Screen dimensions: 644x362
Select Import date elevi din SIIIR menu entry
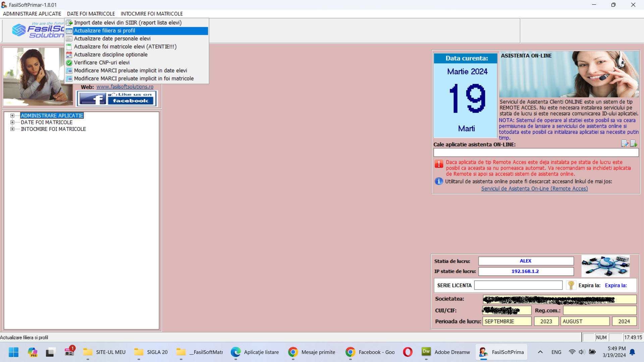tap(127, 22)
